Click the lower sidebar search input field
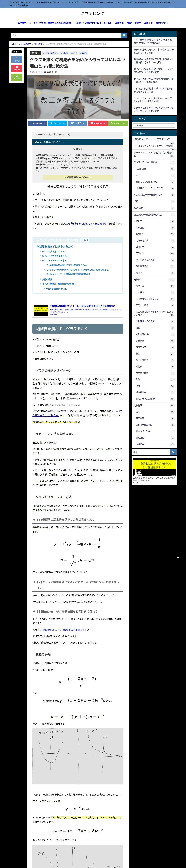The height and width of the screenshot is (868, 186). pos(151,452)
